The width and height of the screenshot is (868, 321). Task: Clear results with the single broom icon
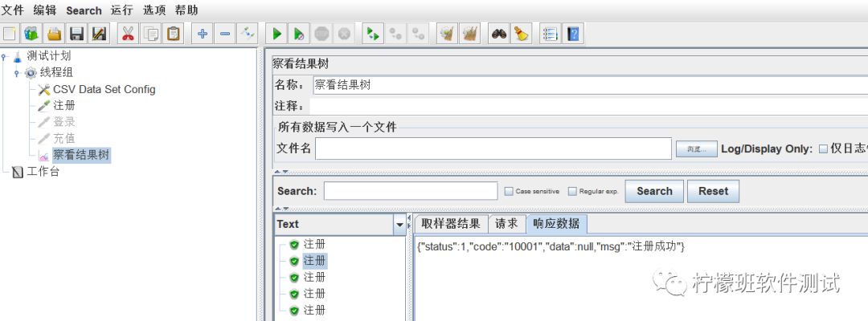[447, 35]
